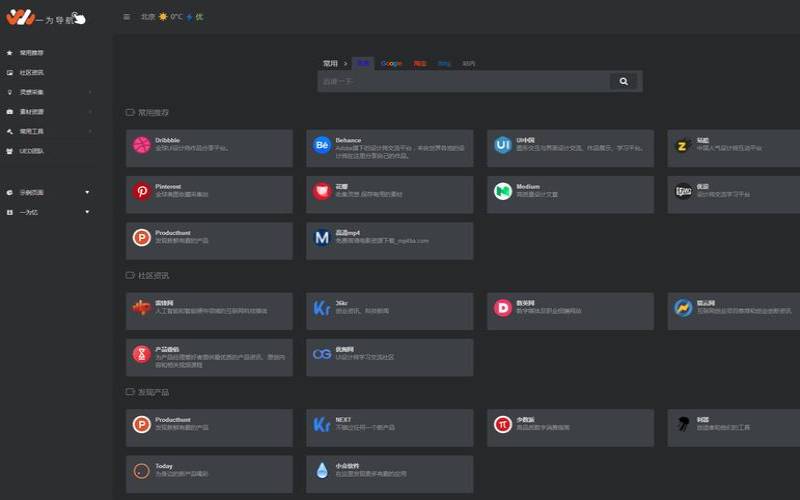800x500 pixels.
Task: Open the 优阁网 UG icon
Action: pyautogui.click(x=322, y=354)
